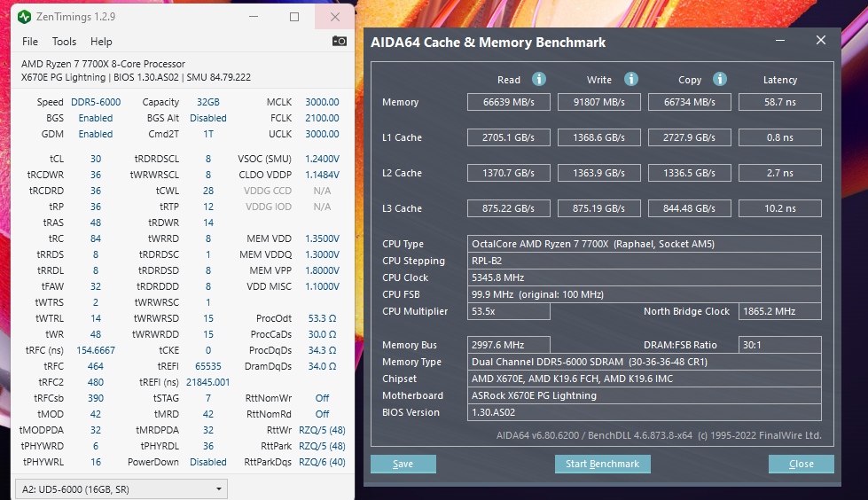Click the BIOS Version field 1.30.AS02
This screenshot has width=868, height=500.
click(x=645, y=412)
